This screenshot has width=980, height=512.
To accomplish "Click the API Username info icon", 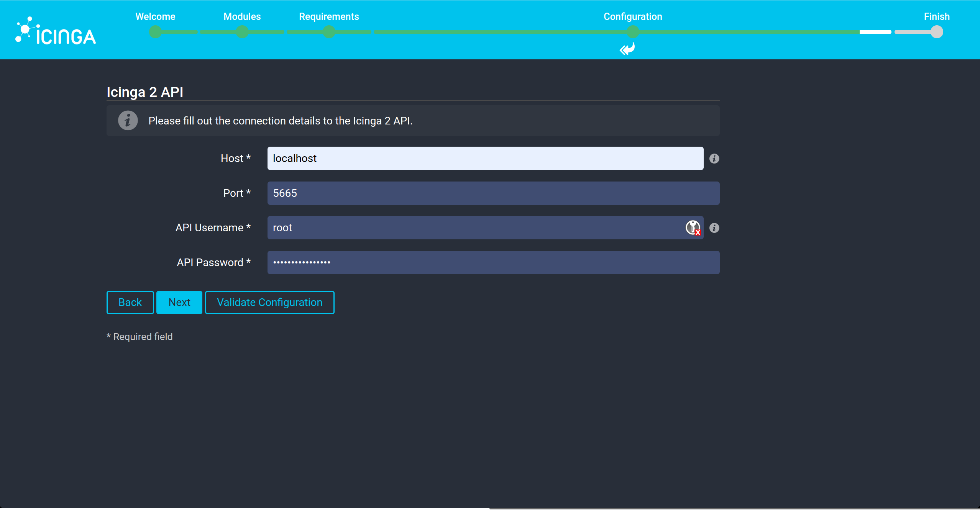I will (714, 228).
